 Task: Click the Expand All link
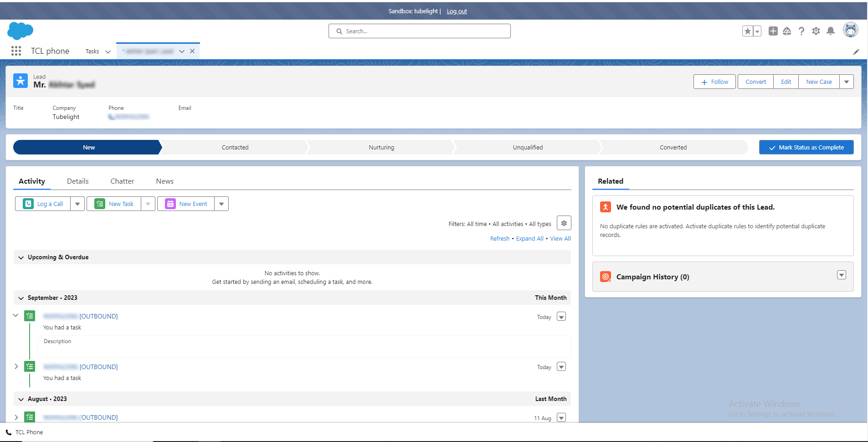pyautogui.click(x=529, y=239)
